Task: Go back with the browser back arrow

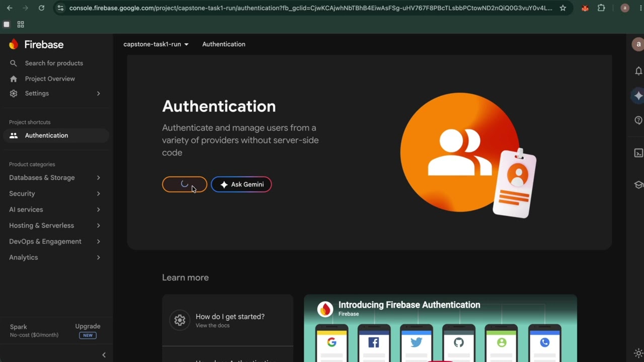Action: click(x=10, y=8)
